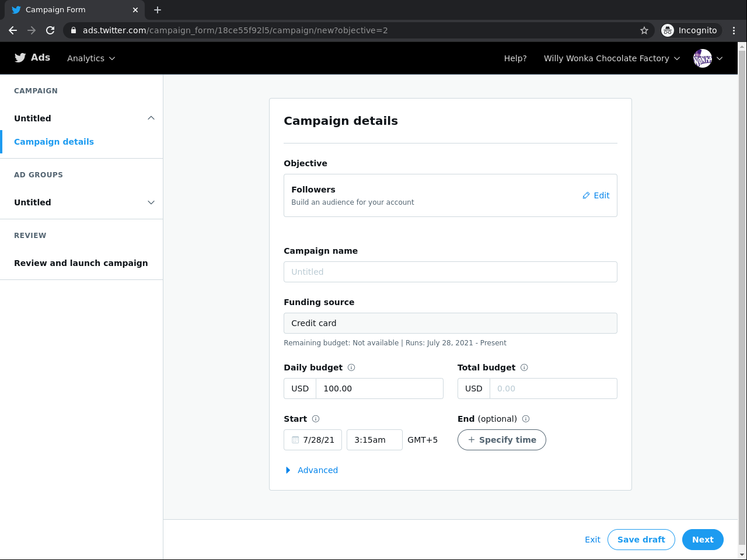Collapse the Untitled campaign section
The height and width of the screenshot is (560, 747).
[151, 118]
